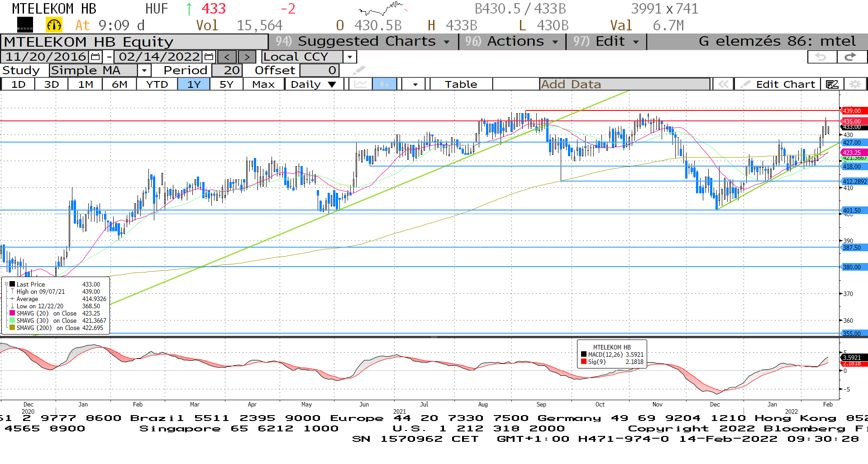Expand the Edit menu
Image resolution: width=868 pixels, height=464 pixels.
(x=606, y=41)
